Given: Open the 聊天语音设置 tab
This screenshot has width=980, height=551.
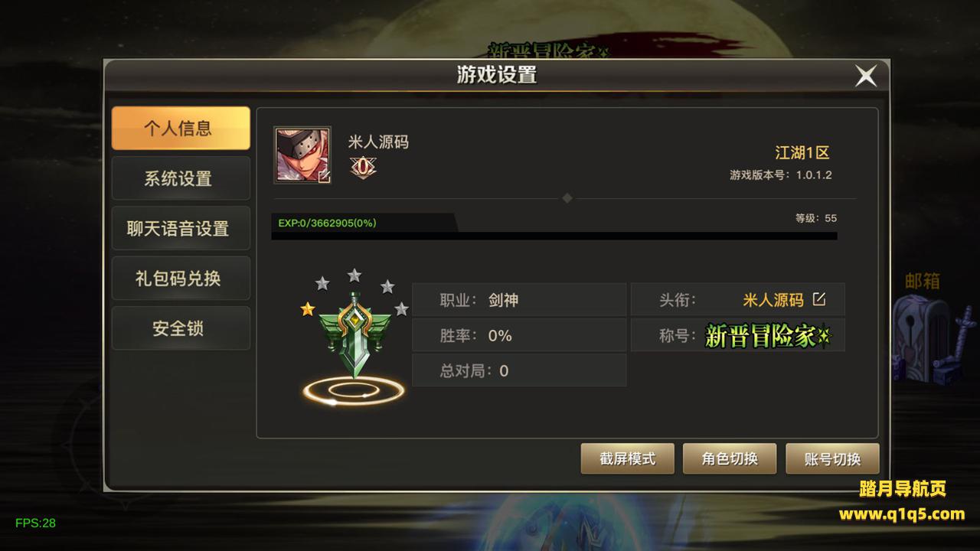Looking at the screenshot, I should [x=181, y=228].
